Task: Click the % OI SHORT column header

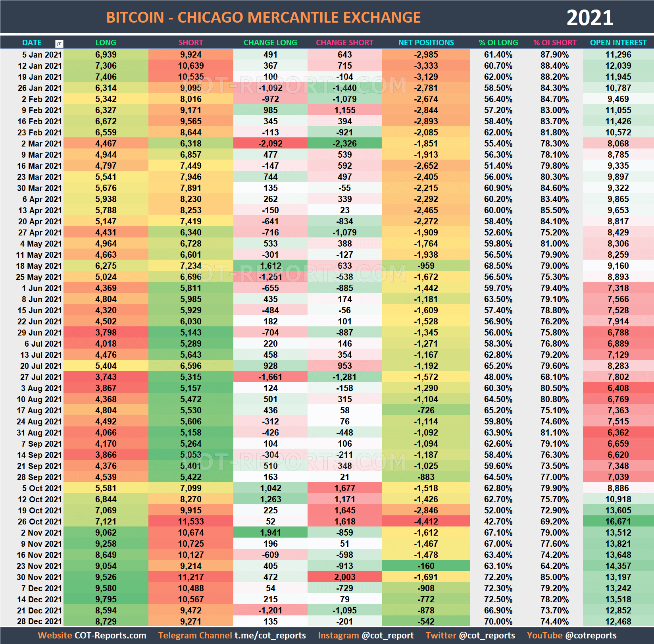Action: 555,42
